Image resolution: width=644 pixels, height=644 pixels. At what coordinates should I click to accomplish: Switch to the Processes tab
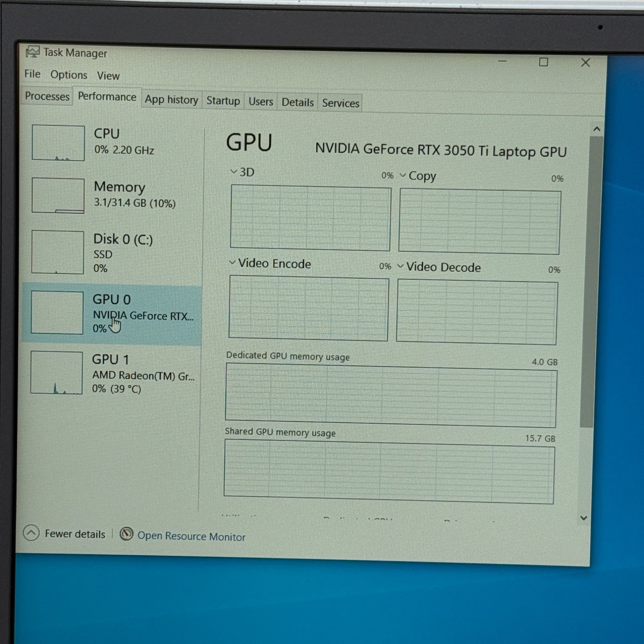tap(47, 96)
